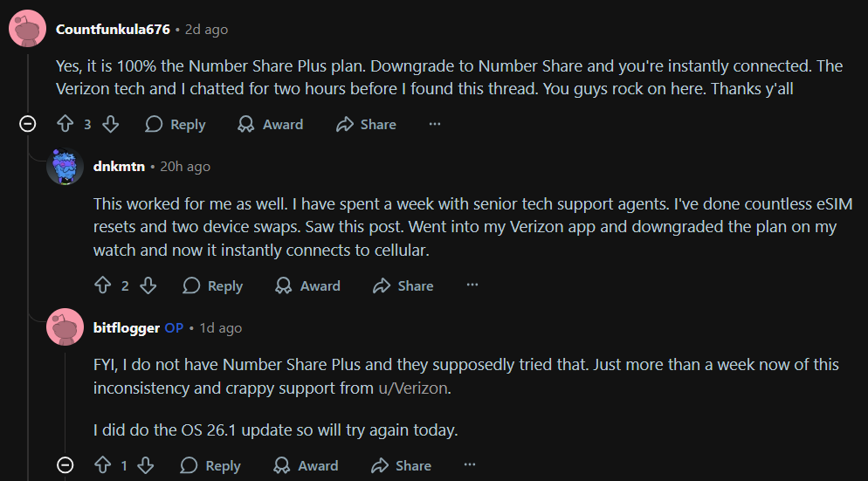Open more options on bitflogger's comment
The width and height of the screenshot is (868, 481).
[x=470, y=465]
